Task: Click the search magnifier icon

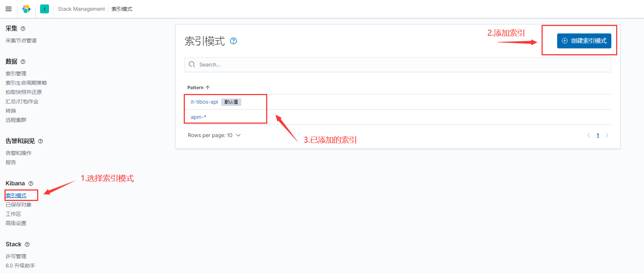Action: click(x=192, y=65)
